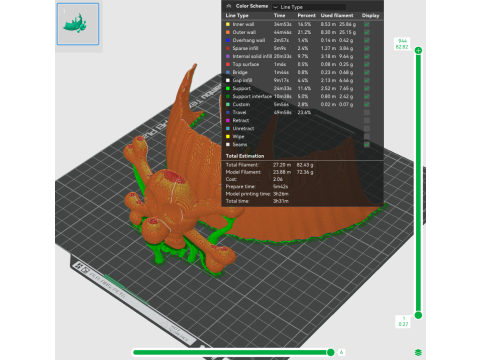Click the Total Filament value 27.20 m
The height and width of the screenshot is (360, 480).
tap(282, 165)
